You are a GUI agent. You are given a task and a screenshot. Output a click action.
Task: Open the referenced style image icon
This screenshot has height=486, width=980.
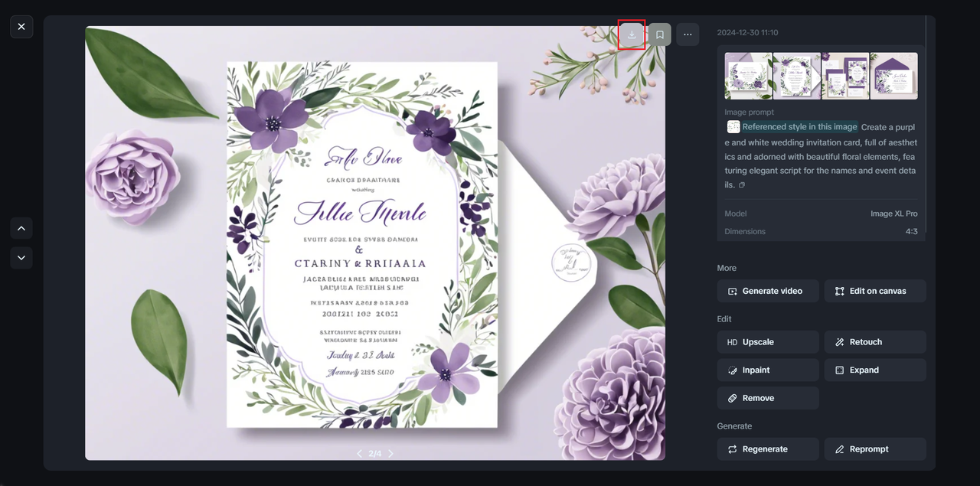click(x=733, y=127)
